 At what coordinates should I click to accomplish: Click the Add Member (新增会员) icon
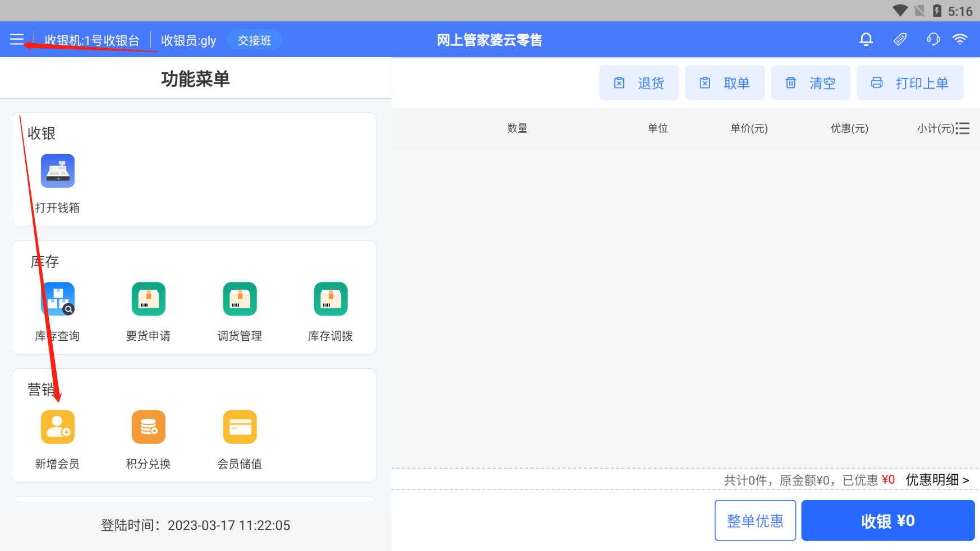58,427
